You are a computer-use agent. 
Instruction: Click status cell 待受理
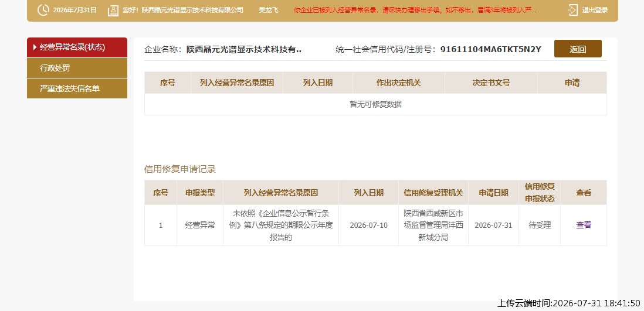pyautogui.click(x=540, y=225)
